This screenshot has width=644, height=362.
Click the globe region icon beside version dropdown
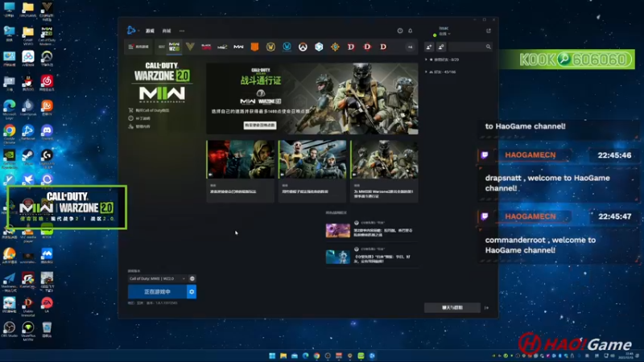[192, 278]
